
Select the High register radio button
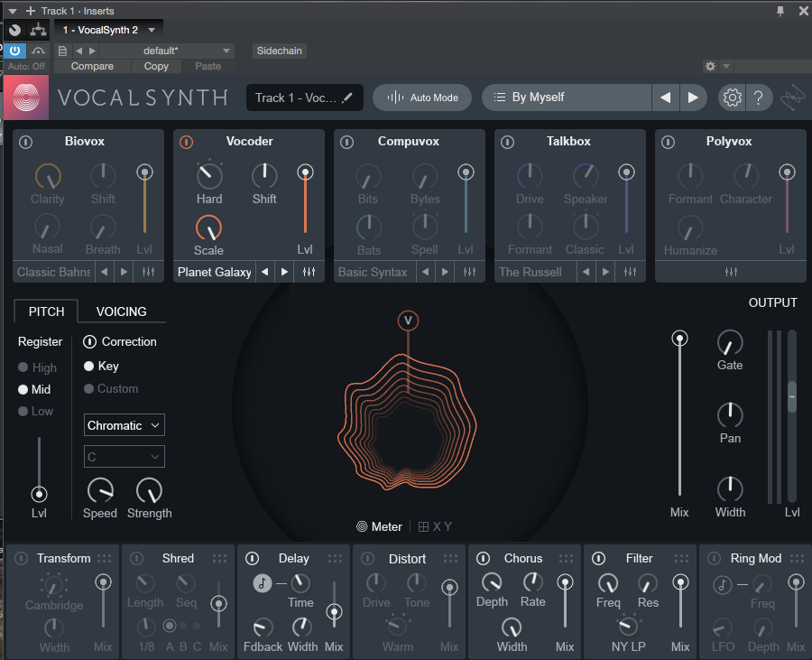pyautogui.click(x=23, y=367)
